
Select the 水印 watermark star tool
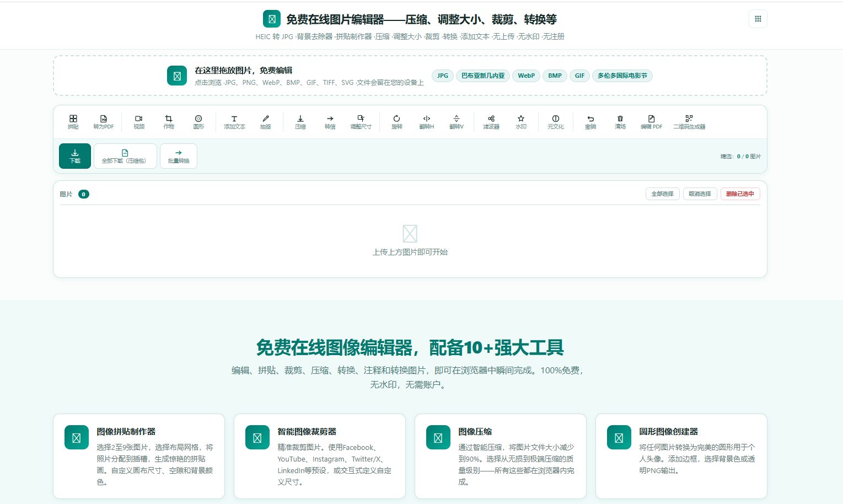tap(521, 122)
